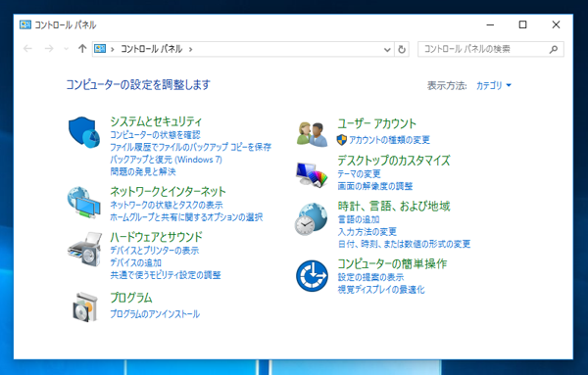Open 問題の発見と解決 link

pyautogui.click(x=143, y=171)
